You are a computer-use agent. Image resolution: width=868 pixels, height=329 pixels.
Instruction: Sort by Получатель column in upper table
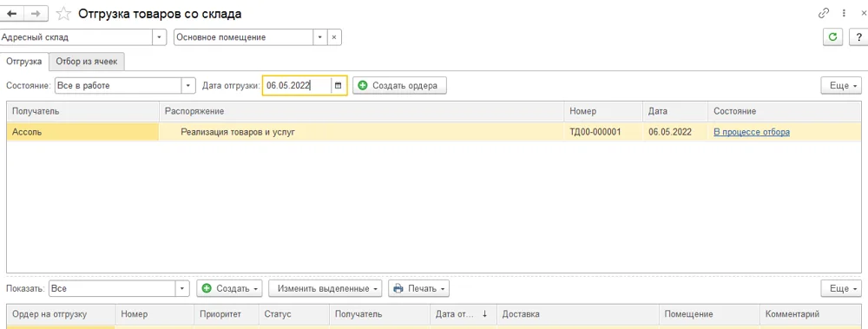83,111
